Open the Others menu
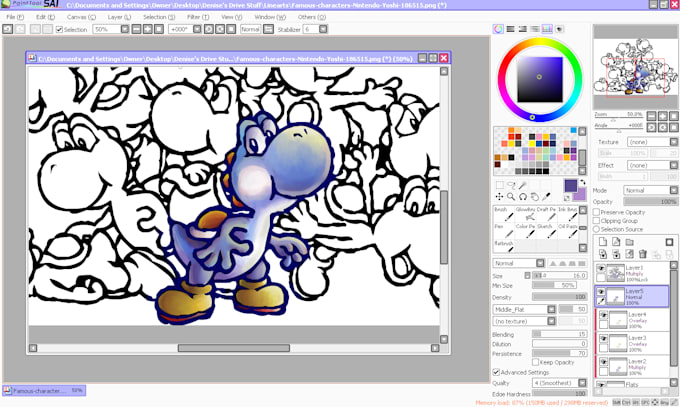 pos(312,17)
